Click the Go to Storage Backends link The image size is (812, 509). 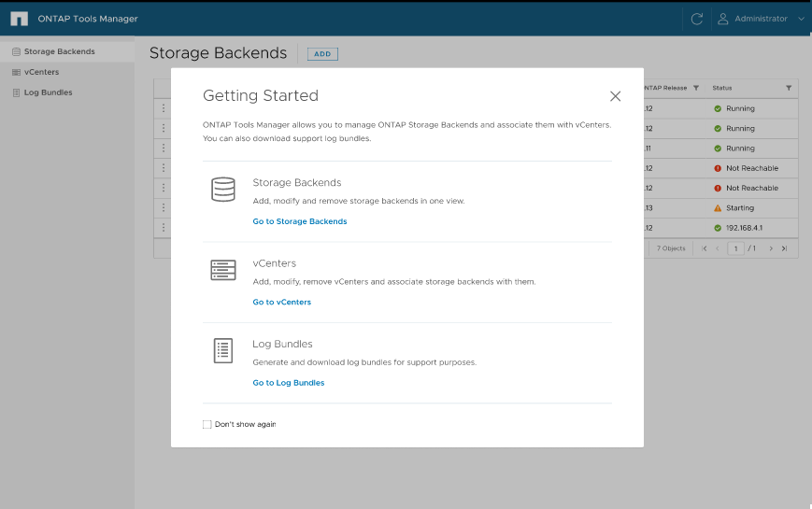[x=299, y=221]
